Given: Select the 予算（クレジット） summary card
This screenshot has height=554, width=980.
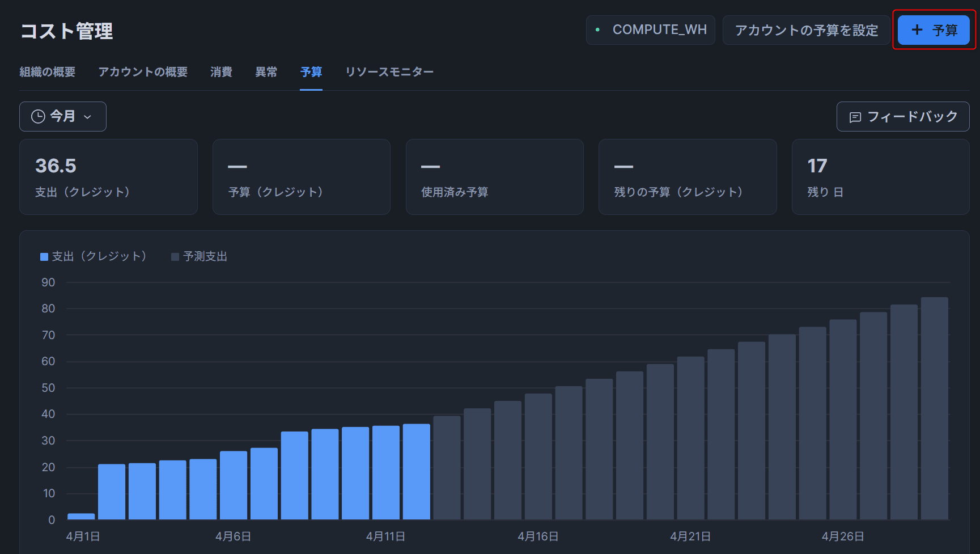Looking at the screenshot, I should click(302, 177).
